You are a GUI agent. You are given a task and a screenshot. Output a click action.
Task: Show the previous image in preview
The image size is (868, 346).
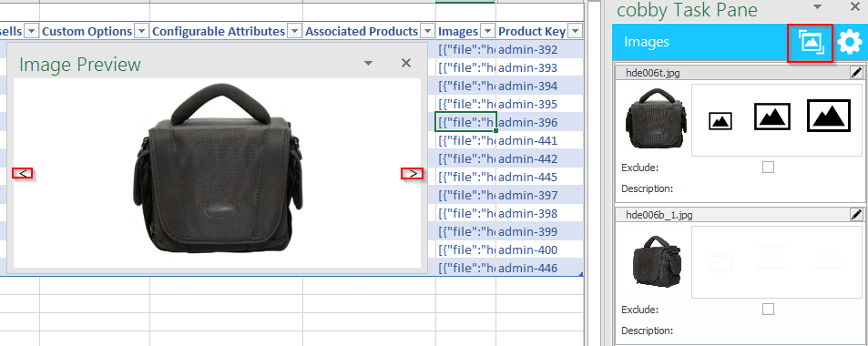click(23, 173)
